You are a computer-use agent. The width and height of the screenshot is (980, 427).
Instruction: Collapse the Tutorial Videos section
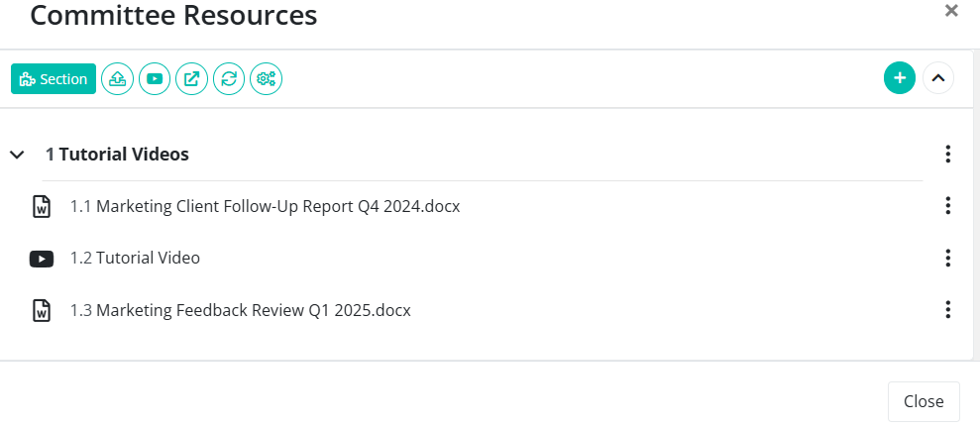pyautogui.click(x=18, y=155)
